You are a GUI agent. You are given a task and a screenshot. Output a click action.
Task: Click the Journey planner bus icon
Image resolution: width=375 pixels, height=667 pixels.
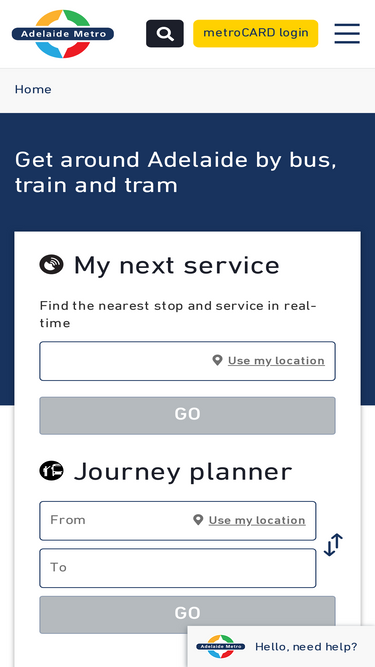click(x=51, y=471)
